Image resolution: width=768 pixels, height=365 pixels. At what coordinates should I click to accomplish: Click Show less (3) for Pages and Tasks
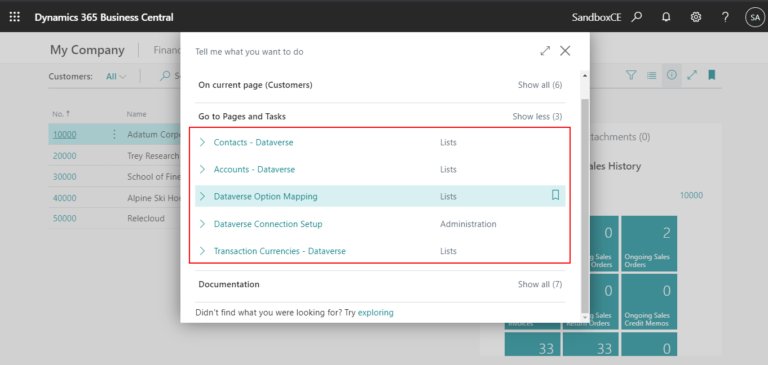click(x=537, y=117)
